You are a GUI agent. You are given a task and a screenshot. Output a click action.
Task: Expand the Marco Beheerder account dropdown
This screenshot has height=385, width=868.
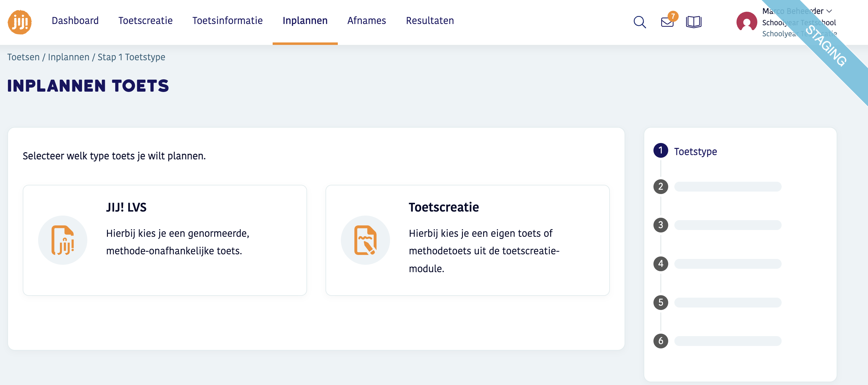(829, 11)
